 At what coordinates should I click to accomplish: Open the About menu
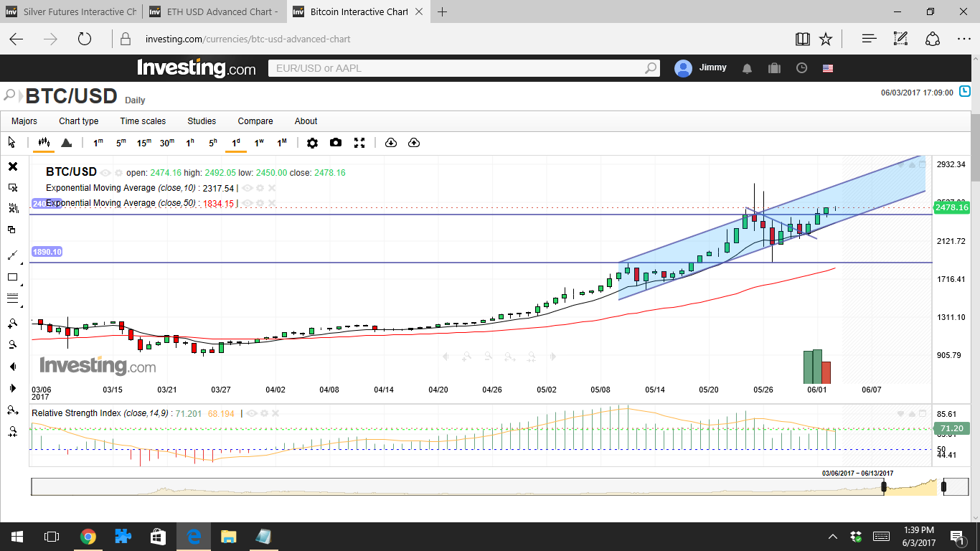click(306, 121)
